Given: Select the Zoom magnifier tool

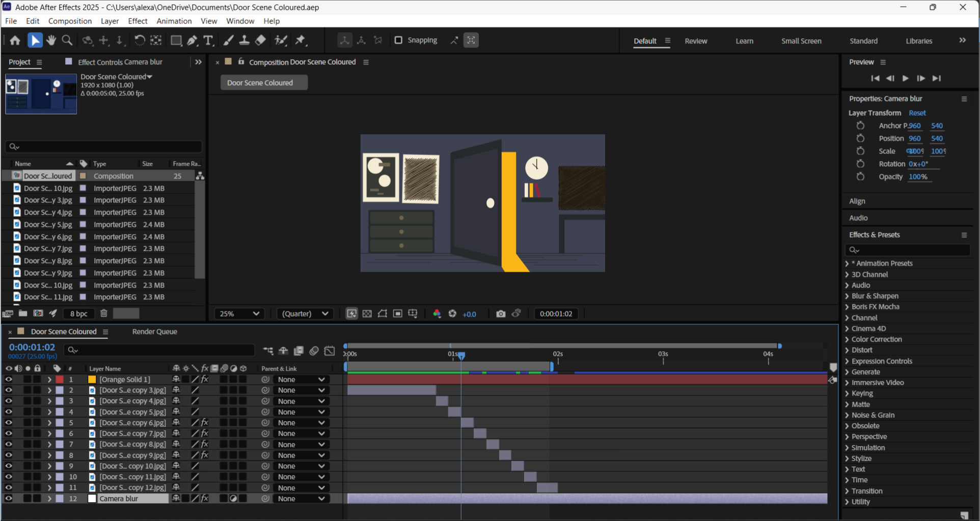Looking at the screenshot, I should pyautogui.click(x=67, y=40).
